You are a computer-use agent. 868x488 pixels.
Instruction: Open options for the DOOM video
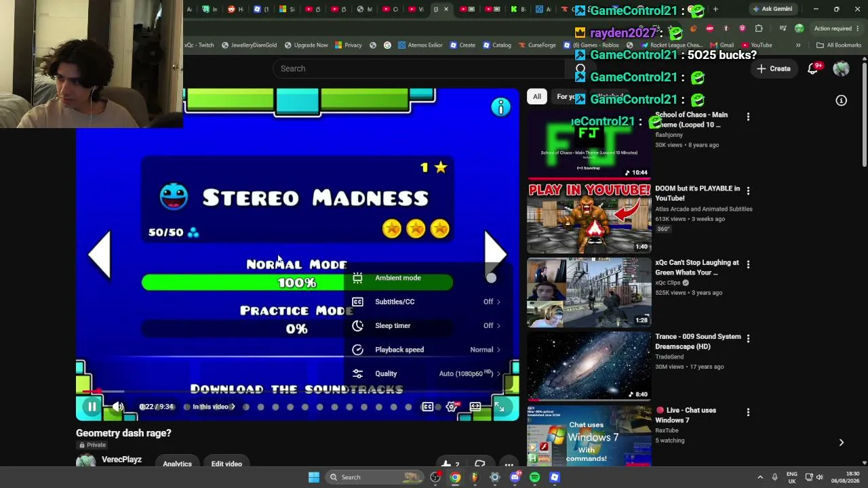748,190
